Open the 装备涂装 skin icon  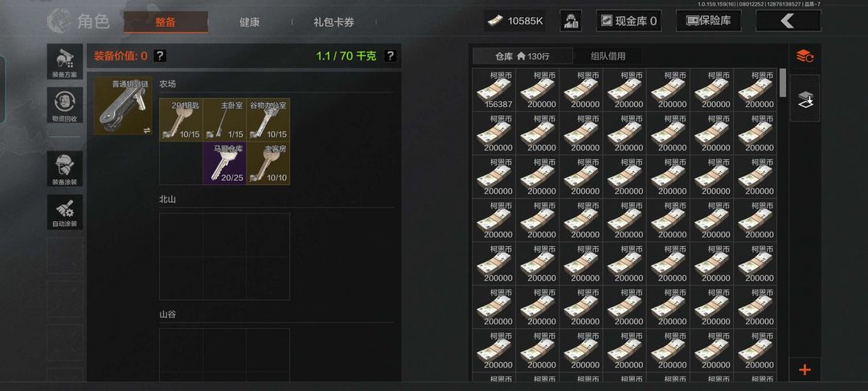[65, 168]
